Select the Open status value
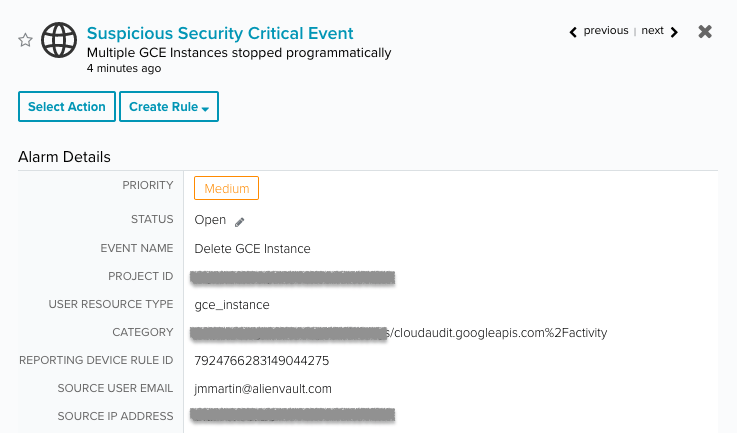This screenshot has width=737, height=433. [x=210, y=220]
